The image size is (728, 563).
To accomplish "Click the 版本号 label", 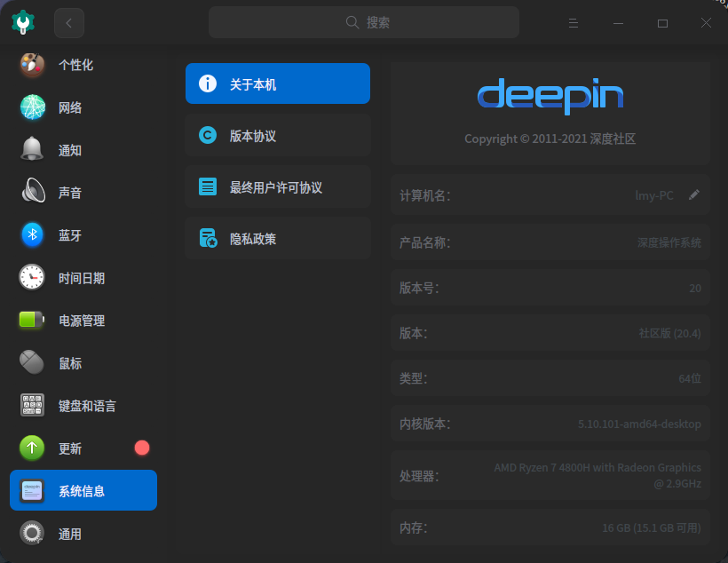I will [419, 288].
